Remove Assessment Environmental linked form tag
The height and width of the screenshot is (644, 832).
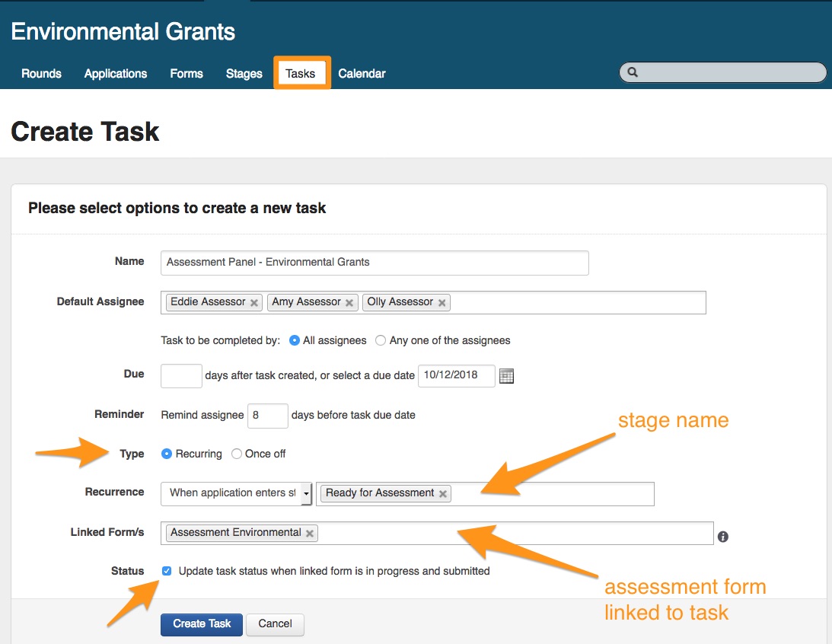point(310,534)
